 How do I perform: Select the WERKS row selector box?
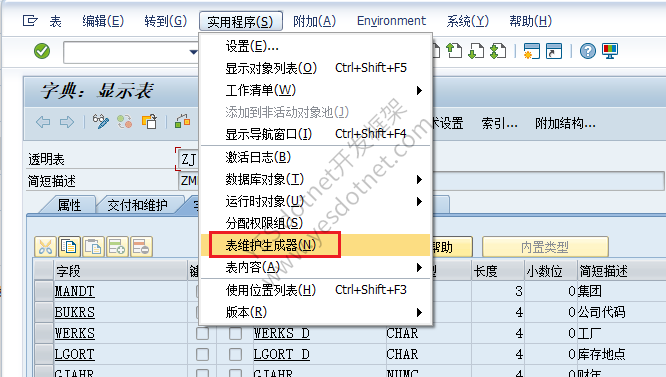point(43,333)
